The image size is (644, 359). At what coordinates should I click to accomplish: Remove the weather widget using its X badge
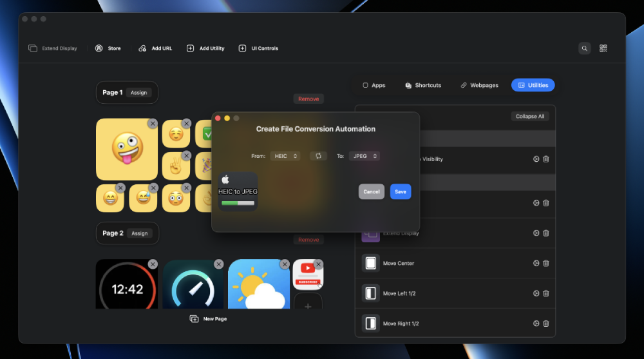coord(285,264)
